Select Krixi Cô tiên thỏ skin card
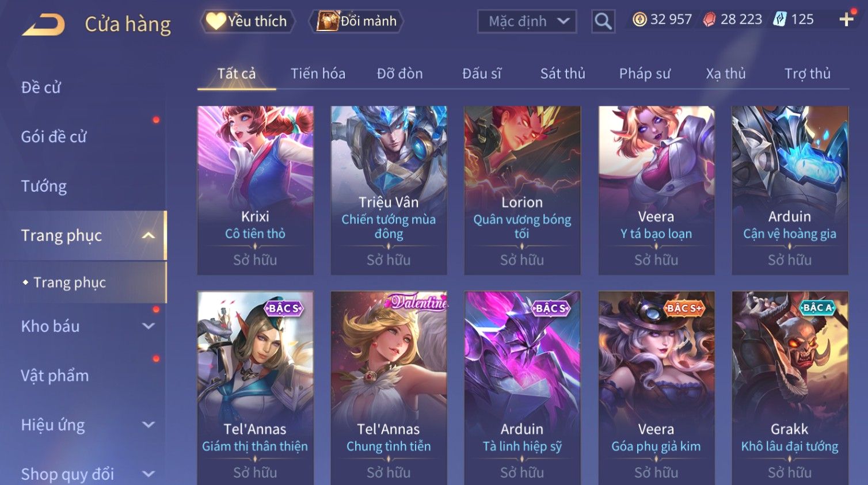The width and height of the screenshot is (868, 485). [256, 190]
